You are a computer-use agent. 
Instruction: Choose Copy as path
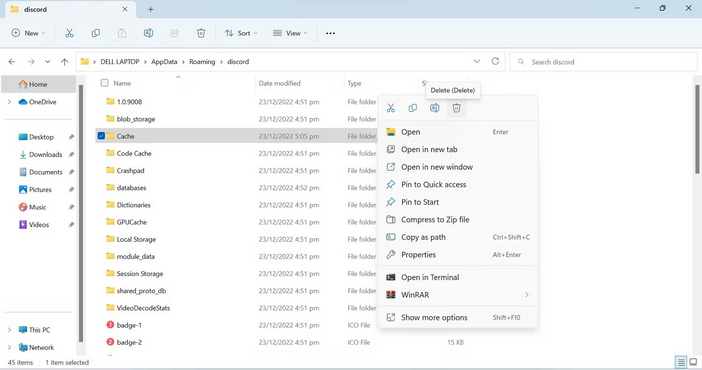coord(458,237)
